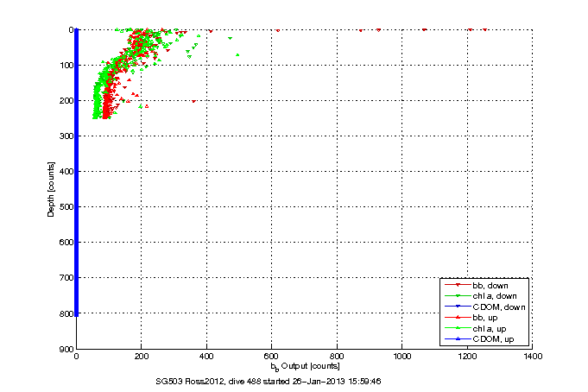Click the 'chl a, up' legend entry

[476, 329]
